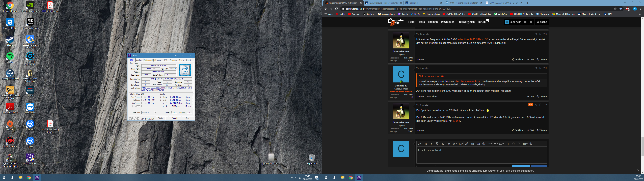Open the emoji smiley picker
This screenshot has height=181, width=644.
tap(484, 144)
